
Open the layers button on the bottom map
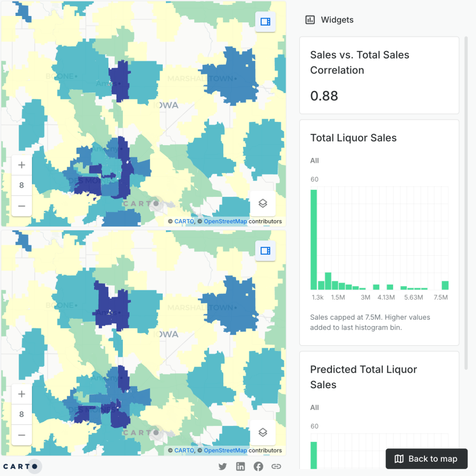point(263,432)
